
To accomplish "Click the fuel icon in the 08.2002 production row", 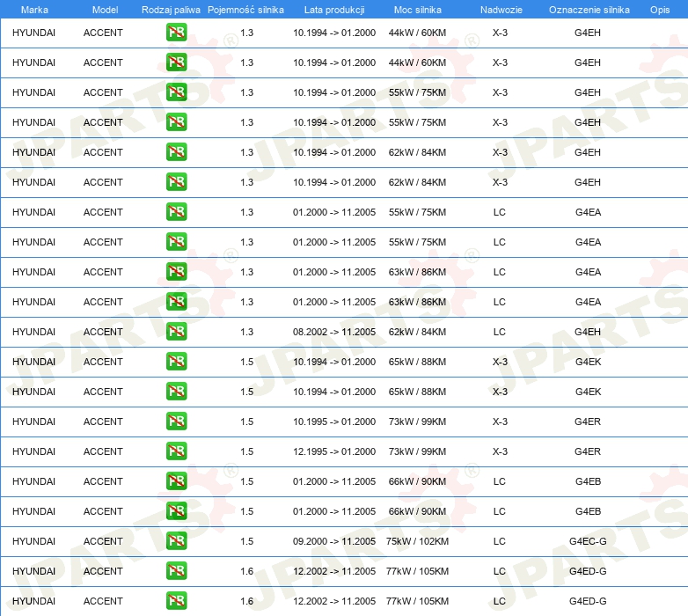I will [176, 331].
